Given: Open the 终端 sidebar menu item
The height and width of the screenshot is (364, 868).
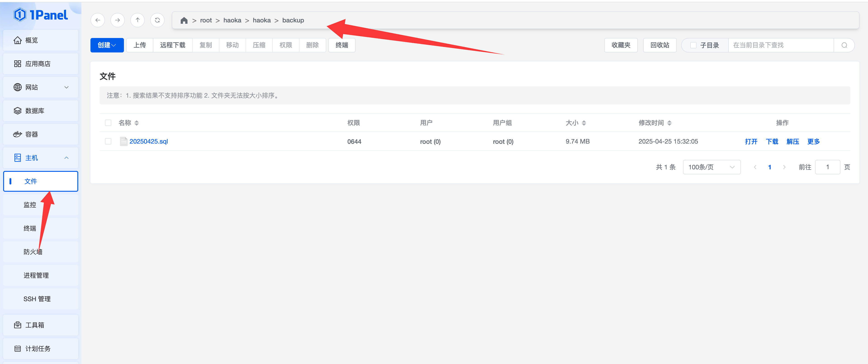Looking at the screenshot, I should click(30, 228).
